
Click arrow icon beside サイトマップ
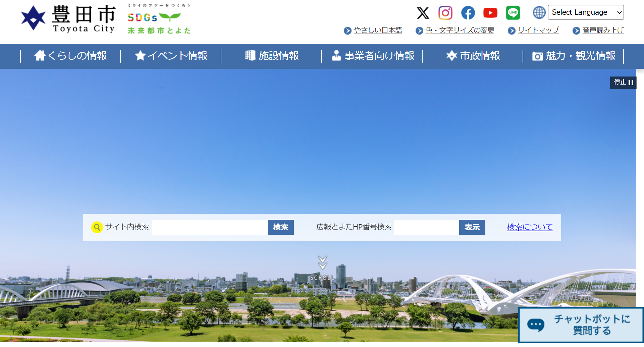(512, 31)
